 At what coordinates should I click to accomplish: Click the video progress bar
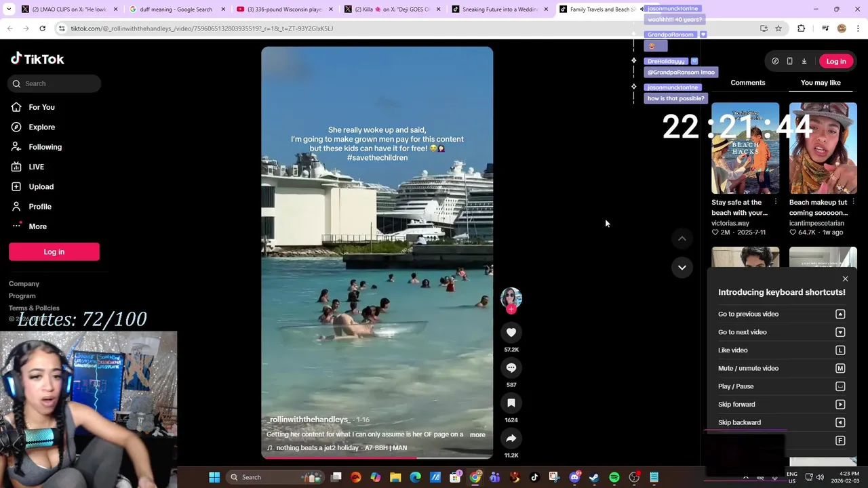(x=377, y=457)
